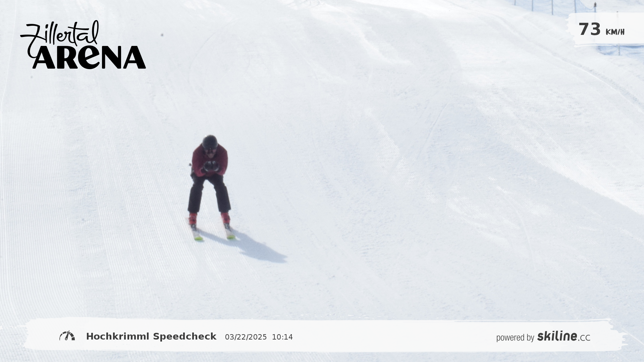Click the ARENA word in the logo

click(89, 57)
